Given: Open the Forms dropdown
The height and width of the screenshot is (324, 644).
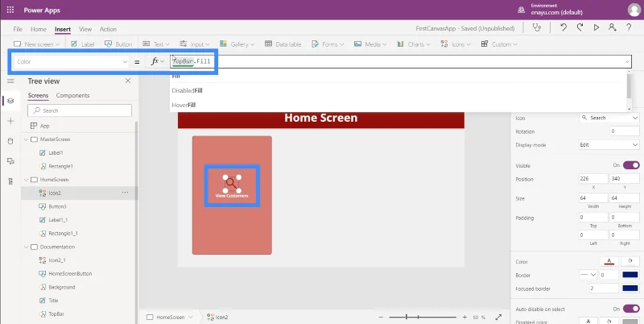Looking at the screenshot, I should (x=328, y=44).
